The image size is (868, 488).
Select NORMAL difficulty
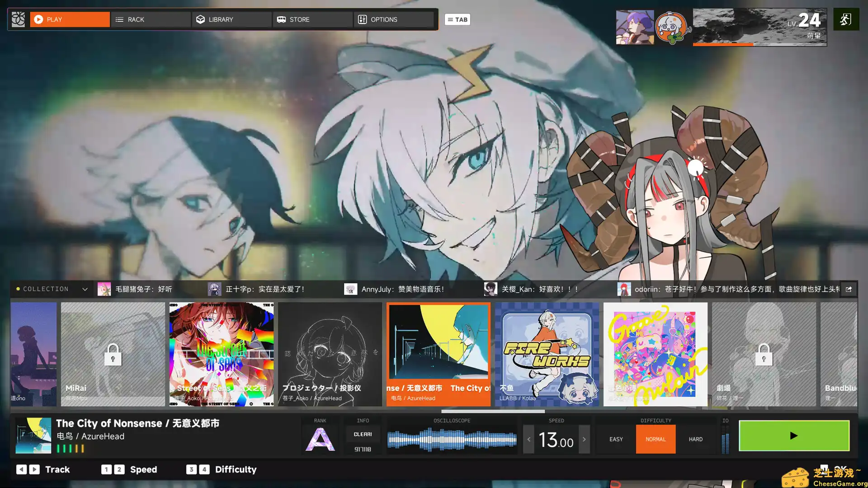pyautogui.click(x=656, y=439)
